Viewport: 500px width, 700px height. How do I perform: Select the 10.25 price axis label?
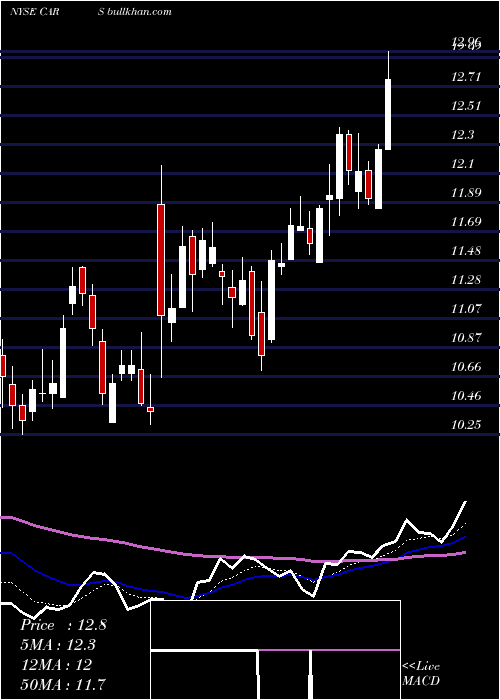pos(466,425)
